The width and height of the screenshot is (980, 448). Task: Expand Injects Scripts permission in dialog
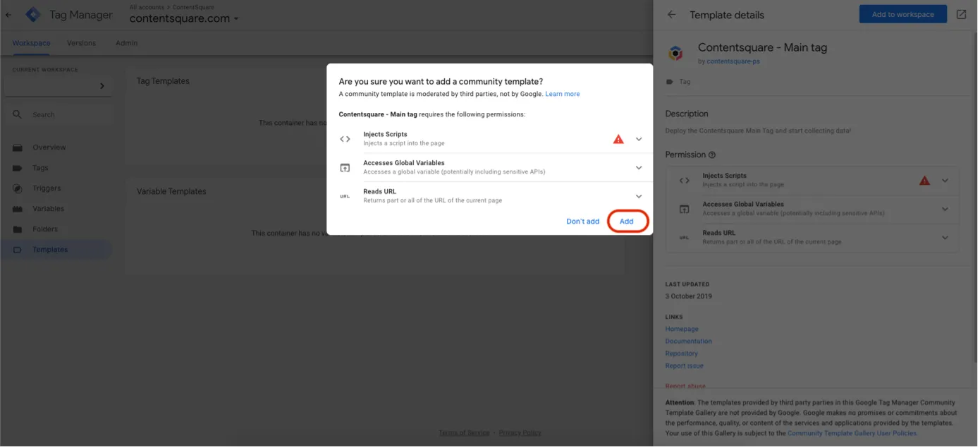[639, 139]
